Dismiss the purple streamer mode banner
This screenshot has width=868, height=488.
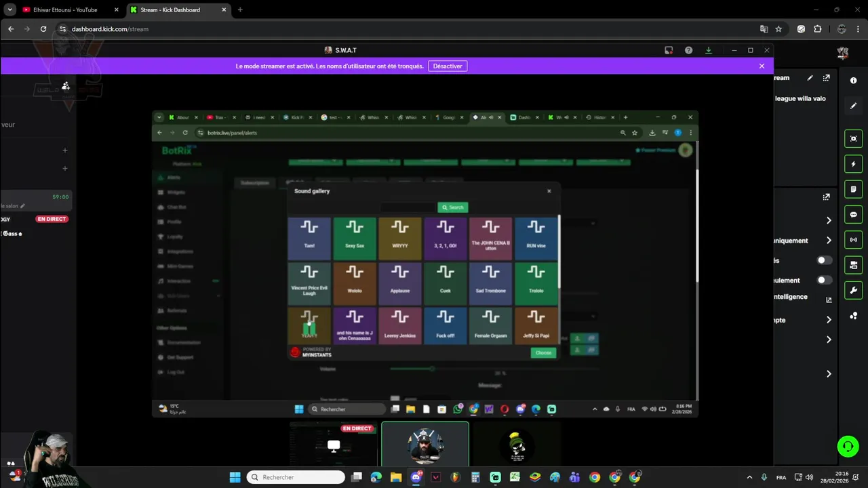click(762, 66)
